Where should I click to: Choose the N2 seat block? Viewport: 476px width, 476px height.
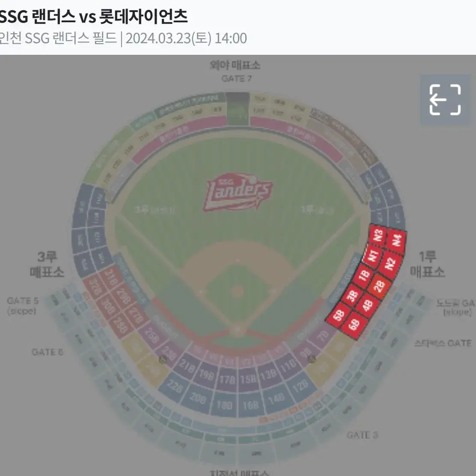click(x=390, y=264)
